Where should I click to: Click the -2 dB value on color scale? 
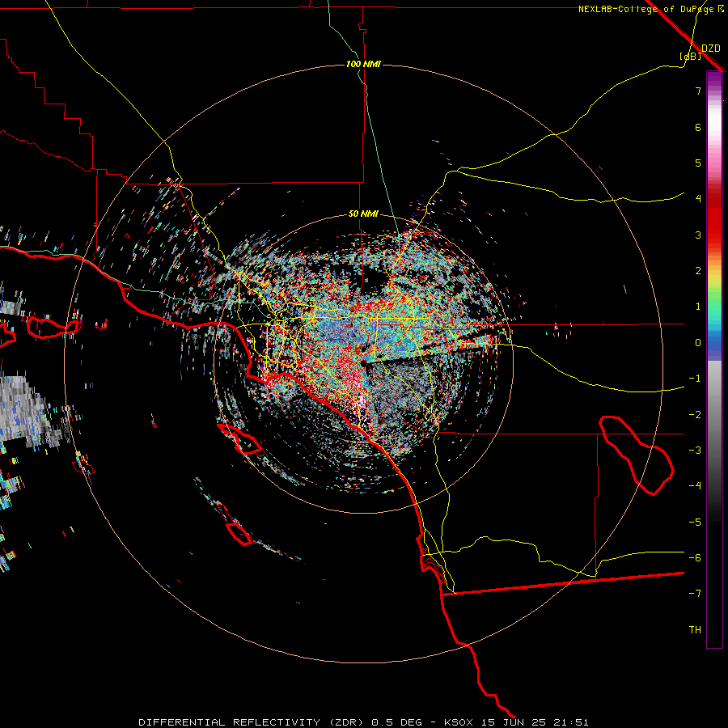pyautogui.click(x=695, y=415)
